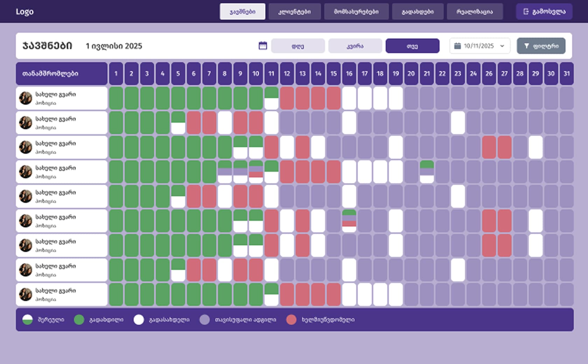Open the კლიენტები tab
This screenshot has height=364, width=588.
(x=294, y=12)
